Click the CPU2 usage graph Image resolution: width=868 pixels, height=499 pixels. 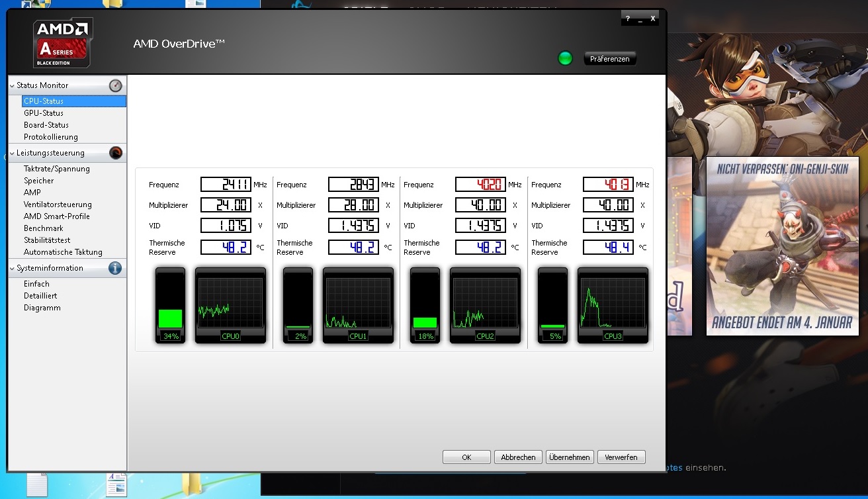(x=485, y=305)
